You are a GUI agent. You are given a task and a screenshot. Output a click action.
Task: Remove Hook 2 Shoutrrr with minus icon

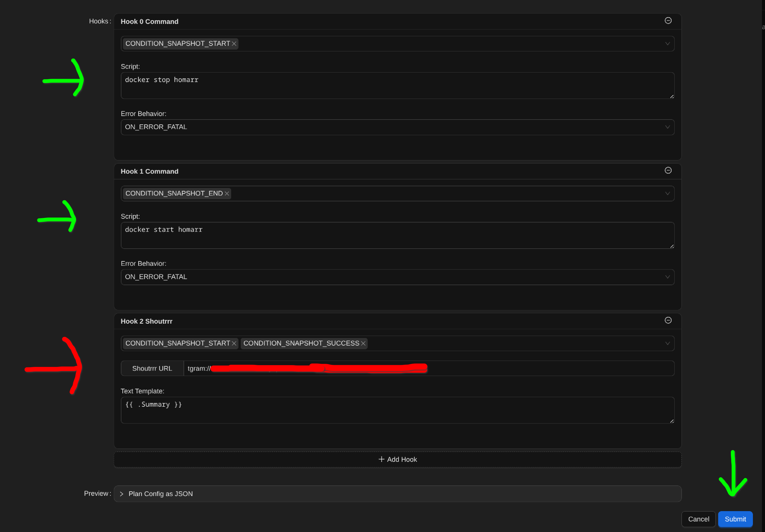pyautogui.click(x=668, y=320)
